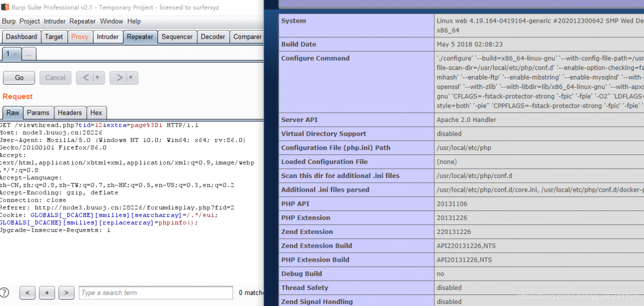Open the Project menu

tap(30, 21)
